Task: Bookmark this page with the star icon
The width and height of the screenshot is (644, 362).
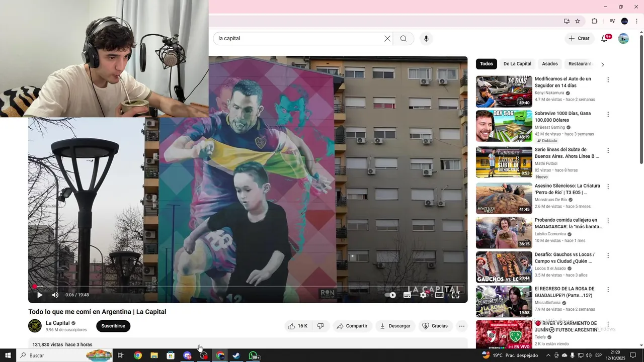Action: 578,21
